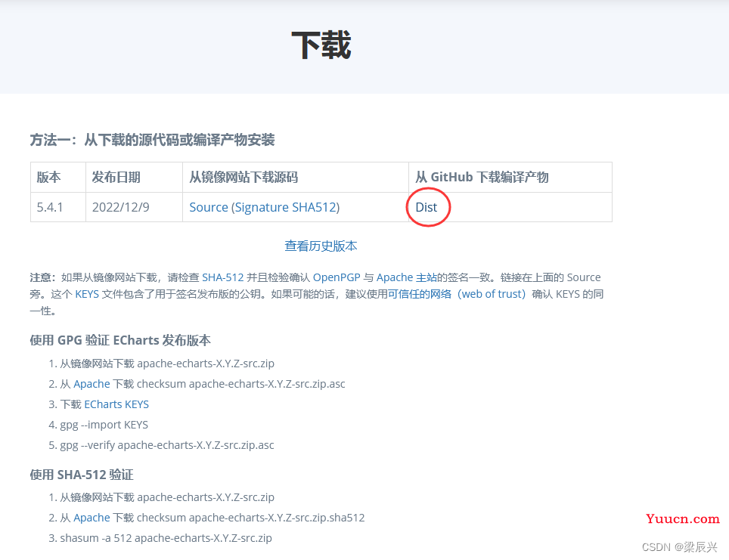Open the ECharts KEYS link
729x560 pixels.
116,404
